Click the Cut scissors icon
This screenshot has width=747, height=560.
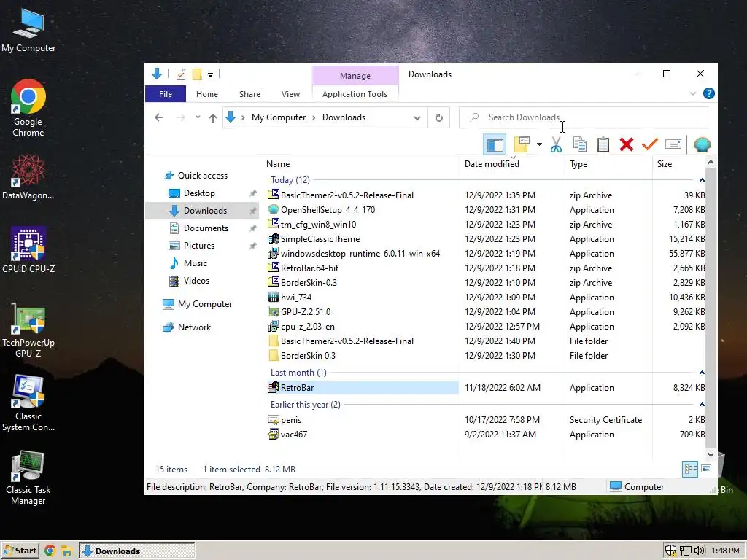click(556, 144)
